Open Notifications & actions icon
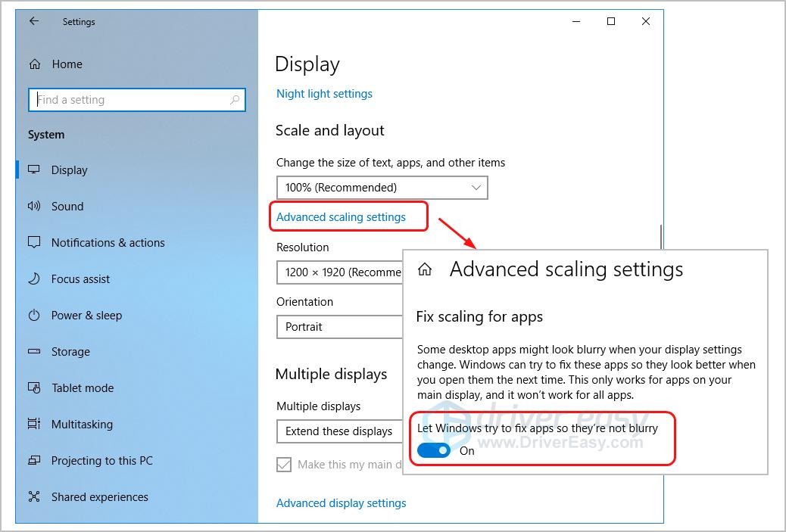 click(34, 243)
